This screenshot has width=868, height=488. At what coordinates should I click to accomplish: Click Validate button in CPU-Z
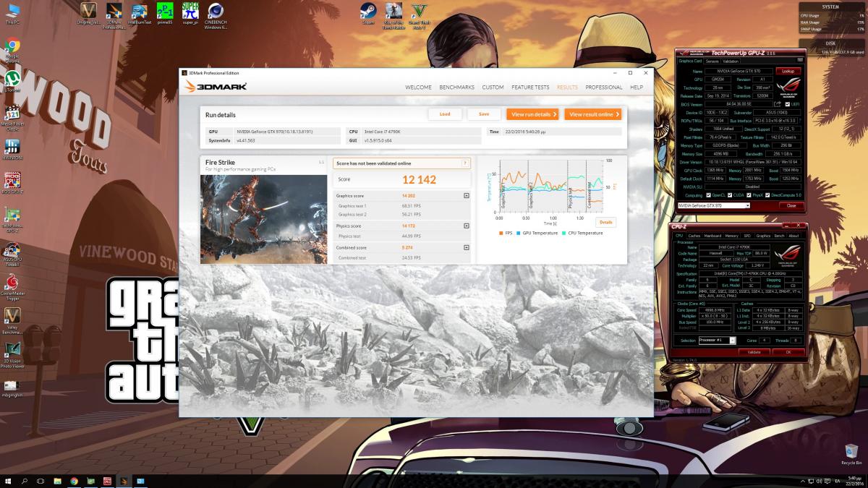pyautogui.click(x=754, y=352)
